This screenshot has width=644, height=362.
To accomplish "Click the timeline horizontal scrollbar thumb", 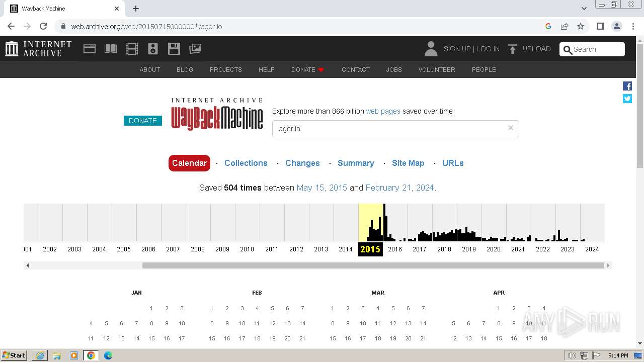I will click(x=373, y=265).
